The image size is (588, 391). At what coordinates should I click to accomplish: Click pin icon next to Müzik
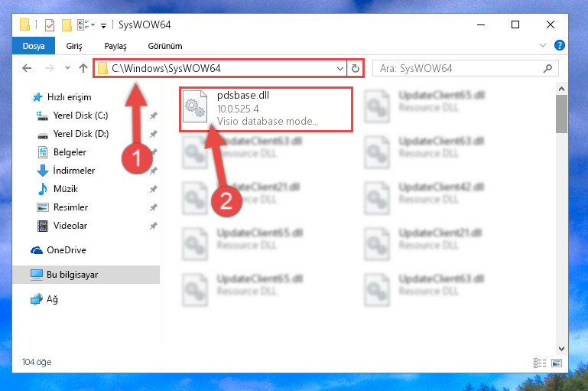(154, 189)
